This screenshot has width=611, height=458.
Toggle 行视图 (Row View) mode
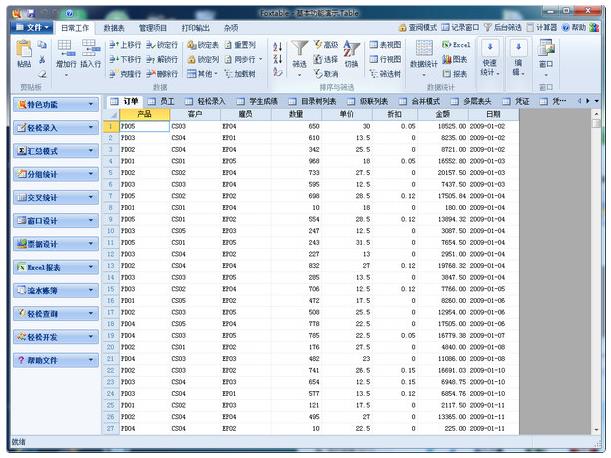coord(385,59)
